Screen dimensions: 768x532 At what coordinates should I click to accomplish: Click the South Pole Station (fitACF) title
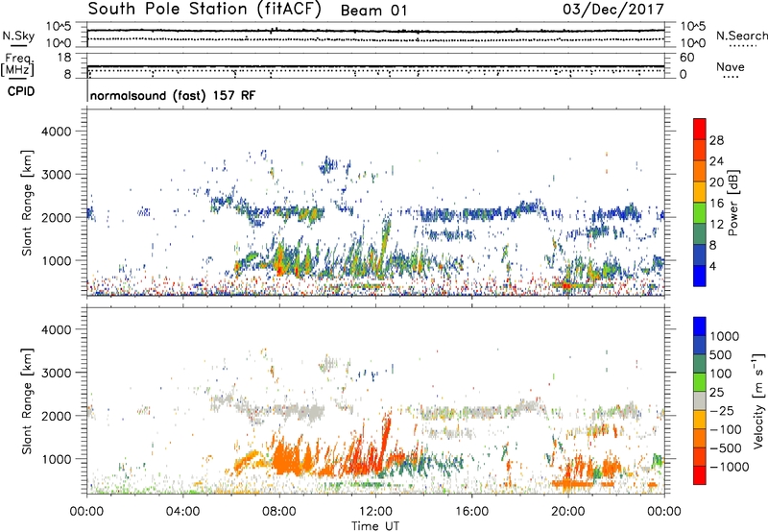(204, 10)
